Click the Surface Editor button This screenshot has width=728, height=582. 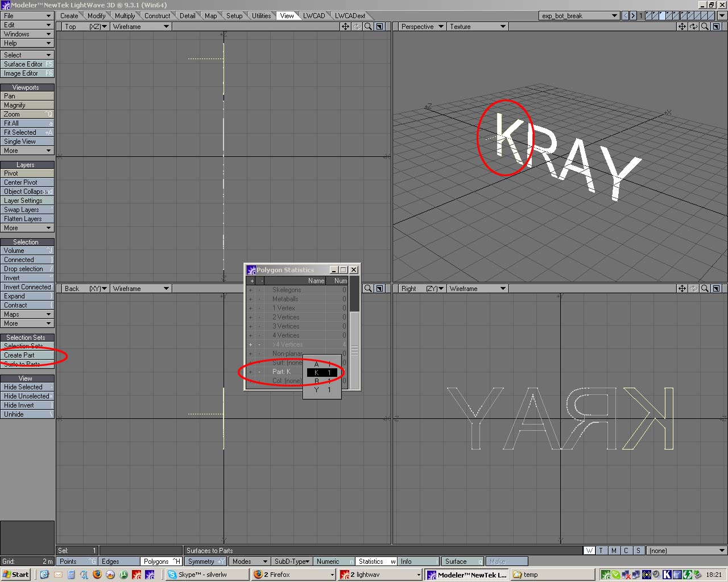(x=27, y=64)
